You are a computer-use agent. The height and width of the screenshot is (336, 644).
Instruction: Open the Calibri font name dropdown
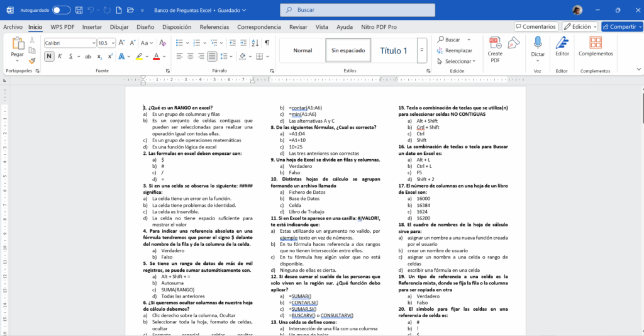(94, 43)
